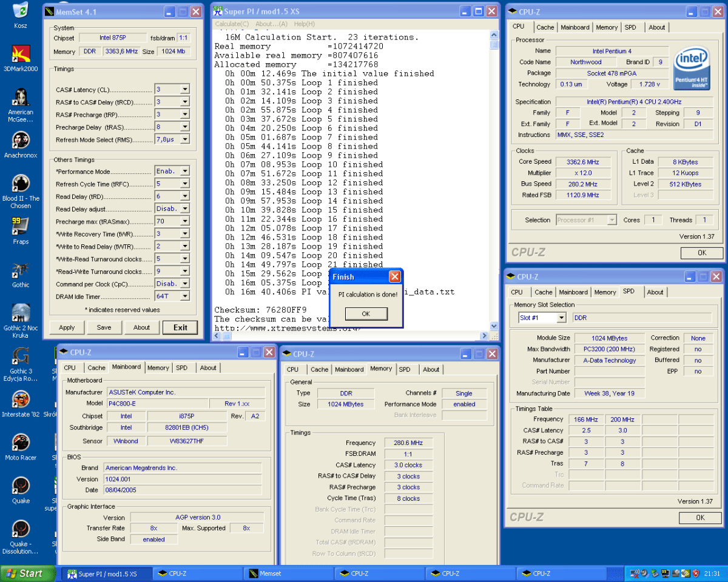Click the Core Speed 3362.6 MHz field
The image size is (728, 582).
(582, 162)
